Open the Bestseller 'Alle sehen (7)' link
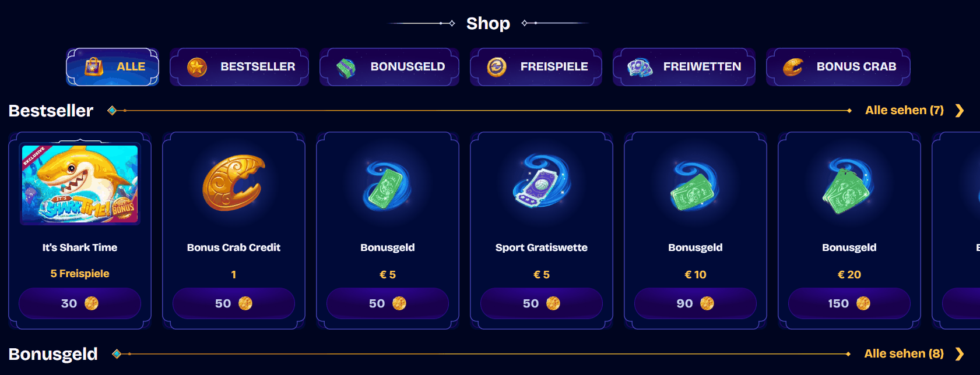The height and width of the screenshot is (375, 980). pyautogui.click(x=904, y=110)
